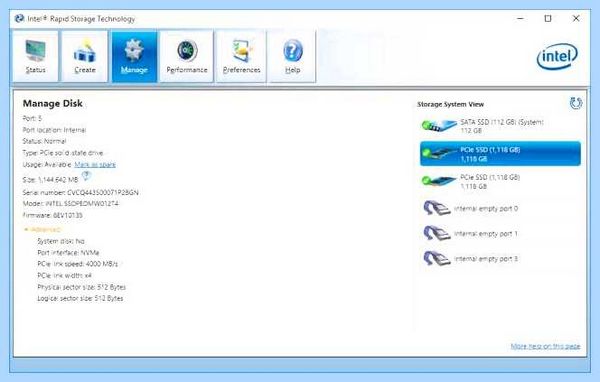This screenshot has width=600, height=382.
Task: Click the PCIe link width: x4 line
Action: coord(64,276)
